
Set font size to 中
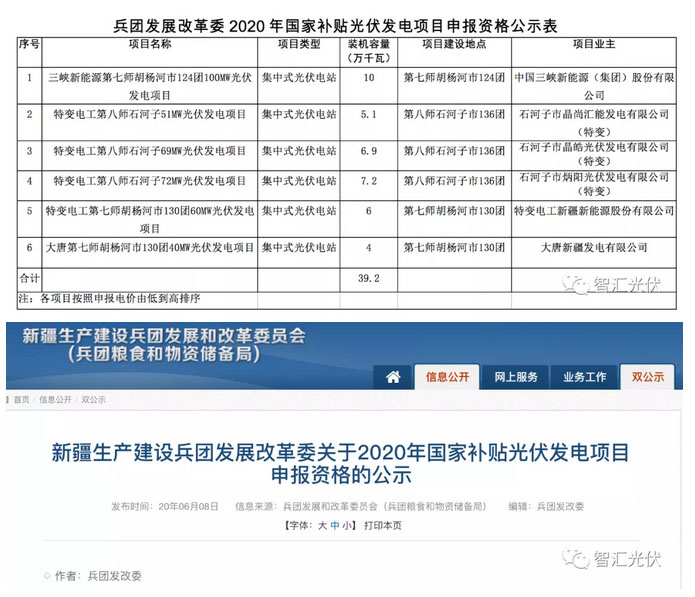335,525
